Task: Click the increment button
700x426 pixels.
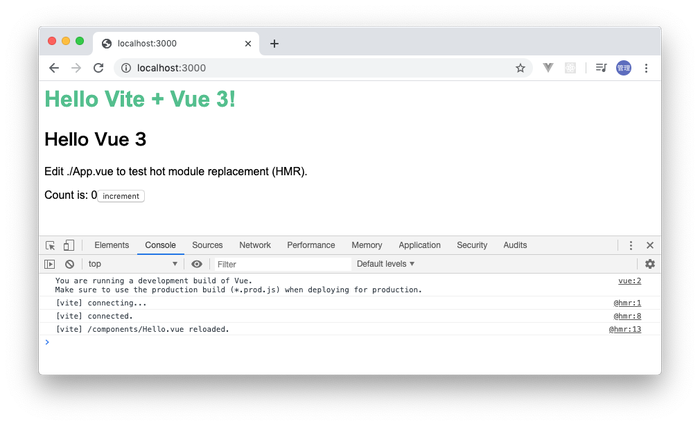Action: point(121,196)
